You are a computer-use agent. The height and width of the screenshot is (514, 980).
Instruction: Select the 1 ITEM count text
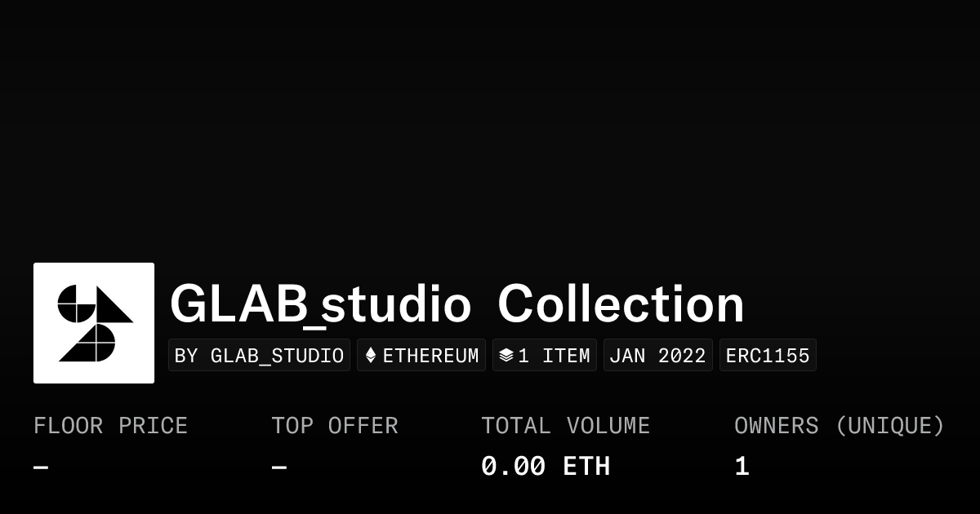click(554, 356)
